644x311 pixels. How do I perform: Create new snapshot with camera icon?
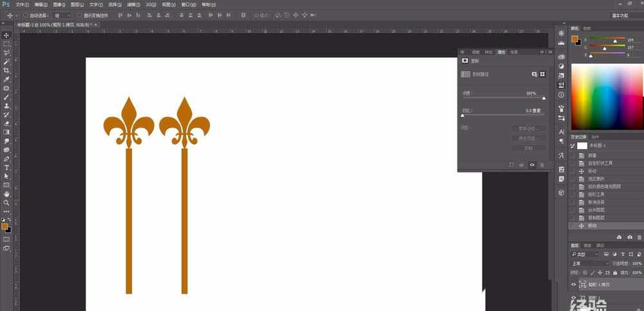click(x=630, y=237)
